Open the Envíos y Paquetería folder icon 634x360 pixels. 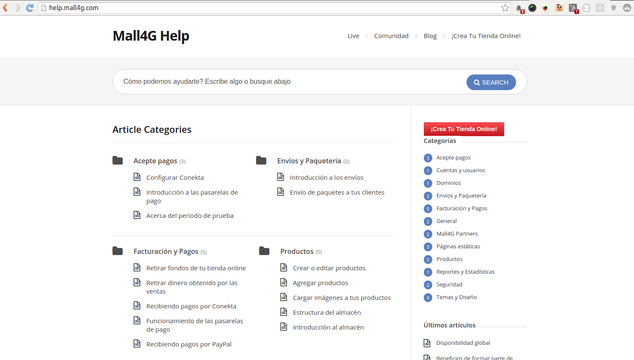click(261, 161)
